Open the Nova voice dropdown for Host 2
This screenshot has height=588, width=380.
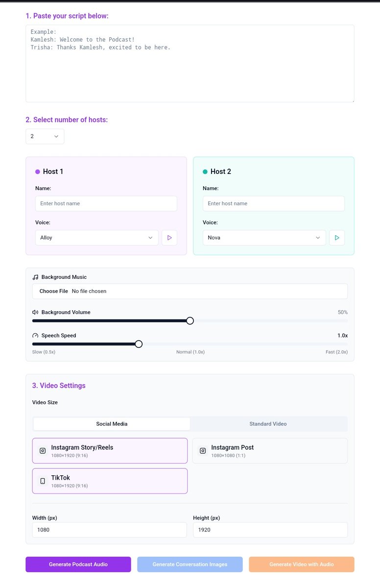click(264, 238)
